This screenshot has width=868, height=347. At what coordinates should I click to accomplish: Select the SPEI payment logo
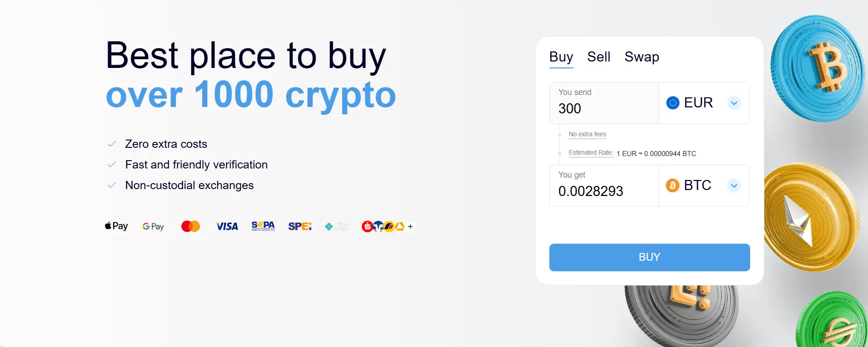(x=300, y=226)
